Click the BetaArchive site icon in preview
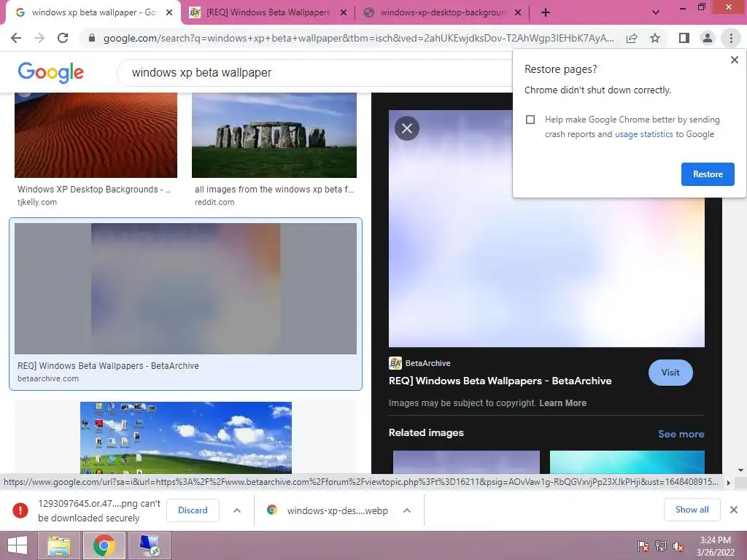Screen dimensions: 747x560 [395, 363]
